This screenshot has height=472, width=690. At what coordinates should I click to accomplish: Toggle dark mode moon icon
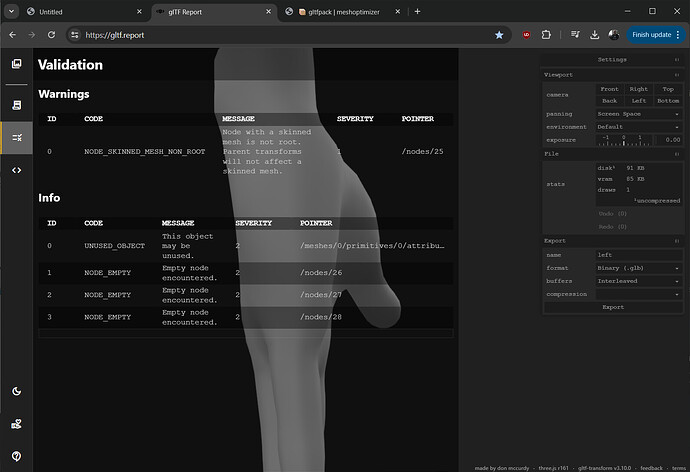16,391
